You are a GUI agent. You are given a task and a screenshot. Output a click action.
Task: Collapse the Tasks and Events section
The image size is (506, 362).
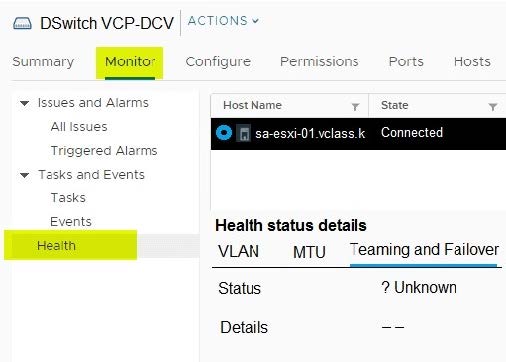(x=24, y=175)
